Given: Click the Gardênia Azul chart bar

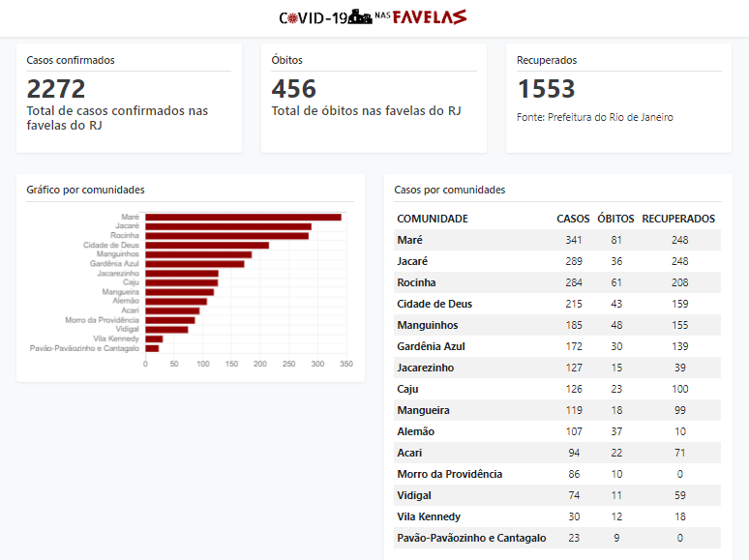Looking at the screenshot, I should pos(195,264).
